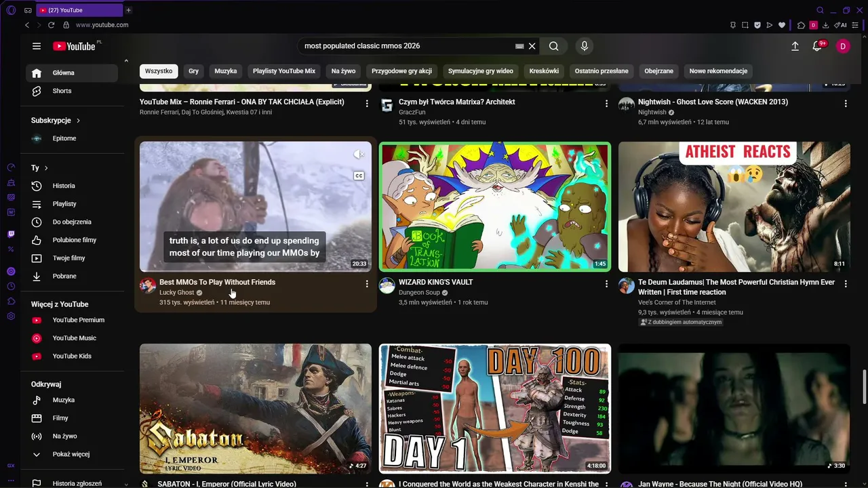Viewport: 868px width, 488px height.
Task: Start voice search with the microphone
Action: pos(585,46)
